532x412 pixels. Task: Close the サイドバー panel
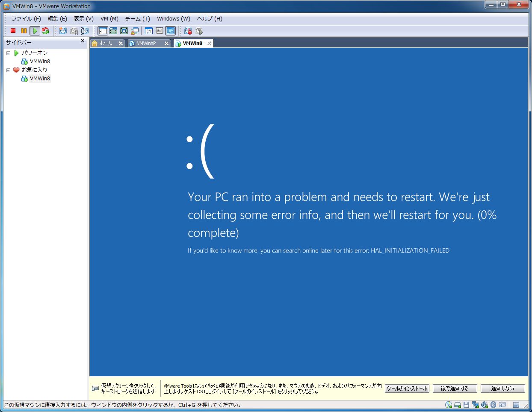pos(83,41)
